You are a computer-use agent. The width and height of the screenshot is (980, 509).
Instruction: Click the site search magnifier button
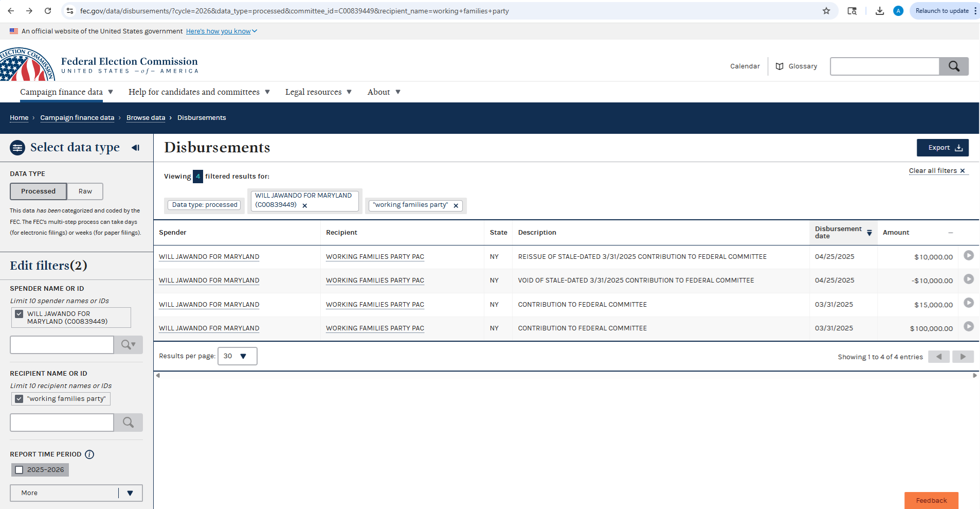coord(953,66)
